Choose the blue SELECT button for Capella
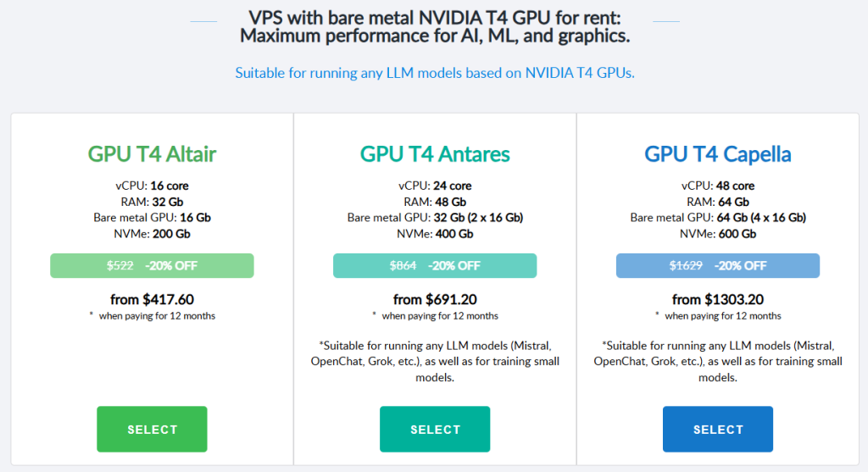 (718, 430)
